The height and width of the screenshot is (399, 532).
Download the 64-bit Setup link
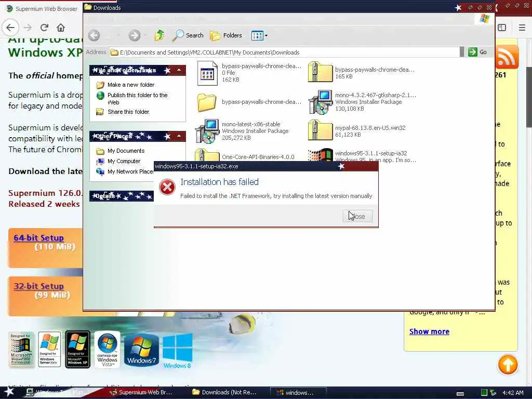point(38,238)
